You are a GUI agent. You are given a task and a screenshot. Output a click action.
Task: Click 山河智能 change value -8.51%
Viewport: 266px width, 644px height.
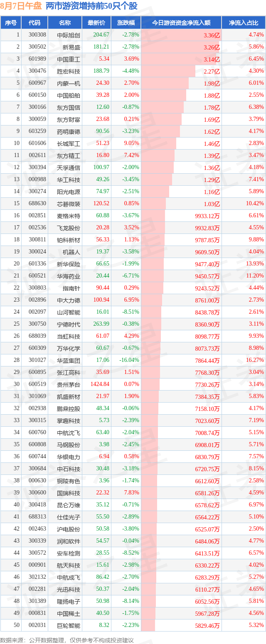point(131,312)
